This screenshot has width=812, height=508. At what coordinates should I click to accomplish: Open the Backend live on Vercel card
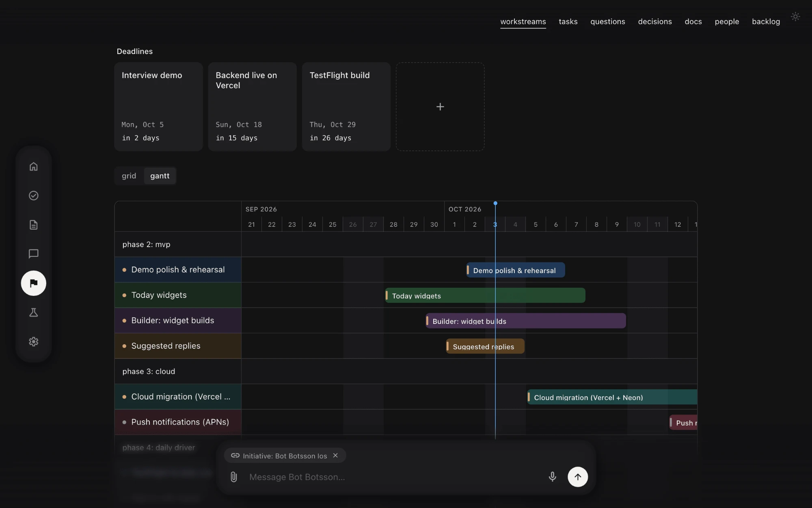[x=253, y=106]
